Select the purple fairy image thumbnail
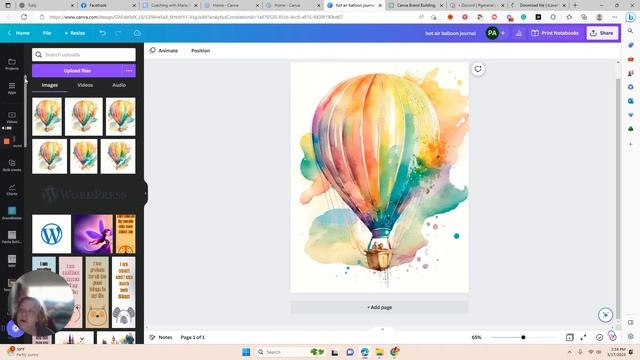The height and width of the screenshot is (360, 640). click(93, 234)
